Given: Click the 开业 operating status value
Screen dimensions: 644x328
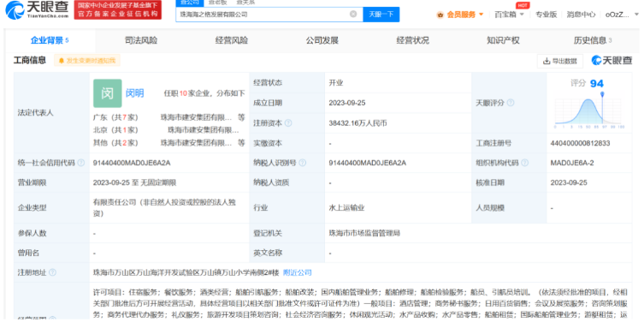Looking at the screenshot, I should click(x=336, y=83).
